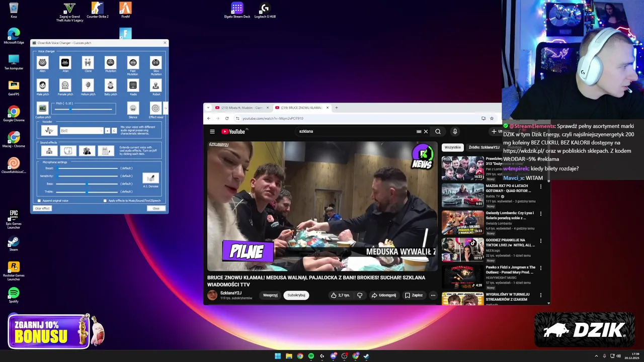Select the Baby pitch voice
The image size is (644, 362).
pyautogui.click(x=110, y=85)
